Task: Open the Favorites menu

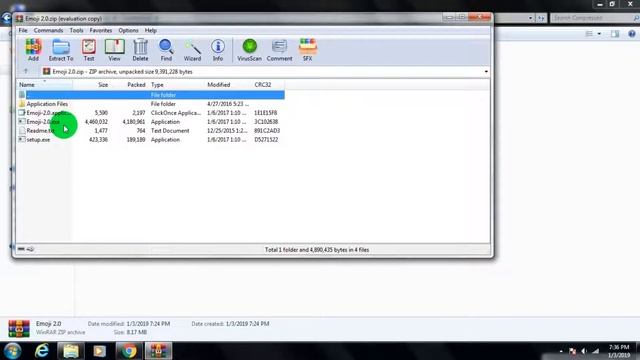Action: point(101,31)
